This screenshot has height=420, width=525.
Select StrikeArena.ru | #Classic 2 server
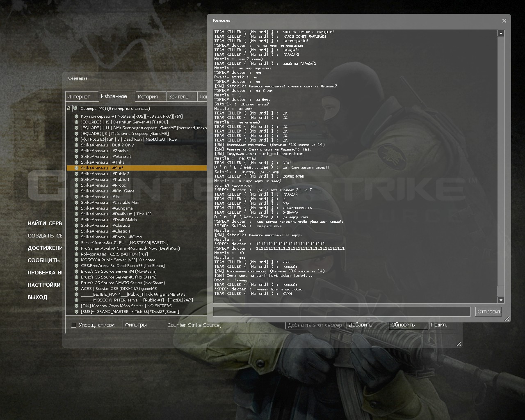tap(137, 226)
